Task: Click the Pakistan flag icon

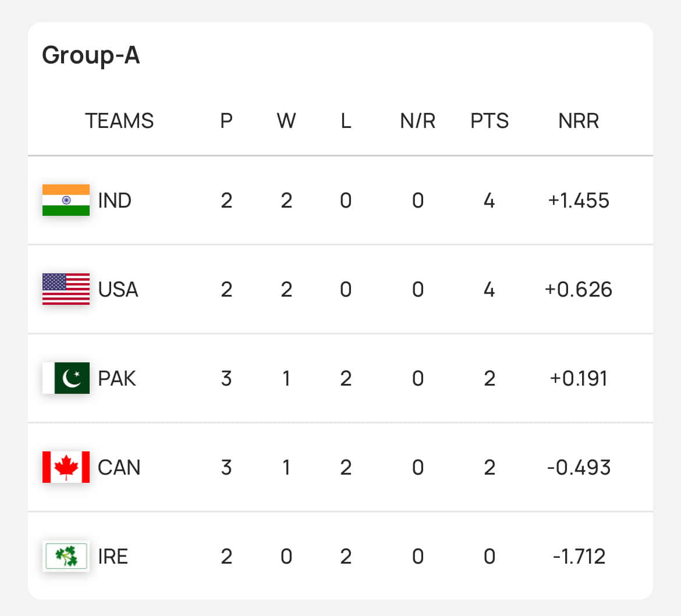Action: (66, 378)
